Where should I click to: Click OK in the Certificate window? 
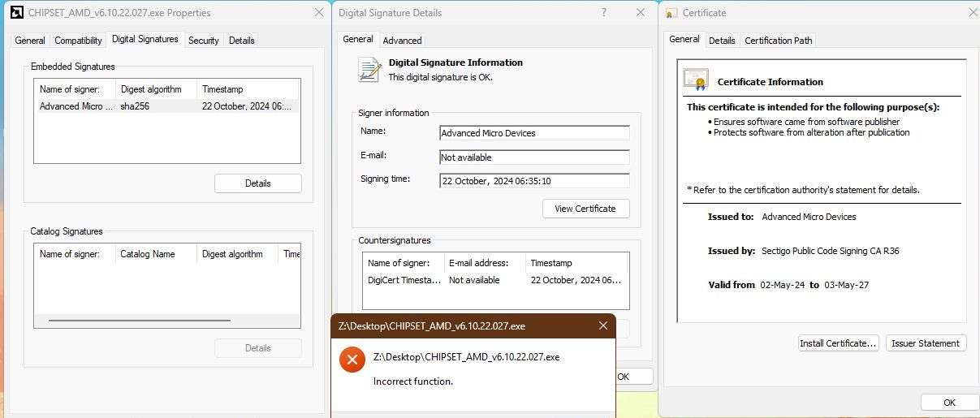[x=949, y=403]
